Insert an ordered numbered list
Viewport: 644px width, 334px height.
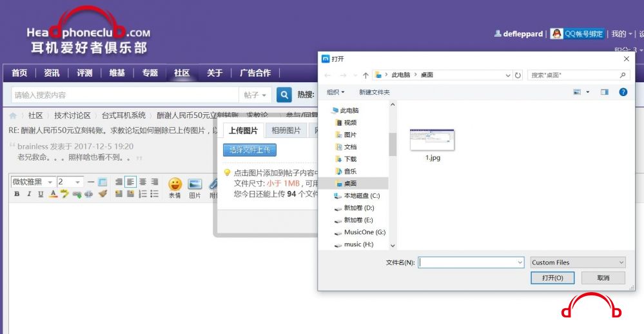coord(142,193)
